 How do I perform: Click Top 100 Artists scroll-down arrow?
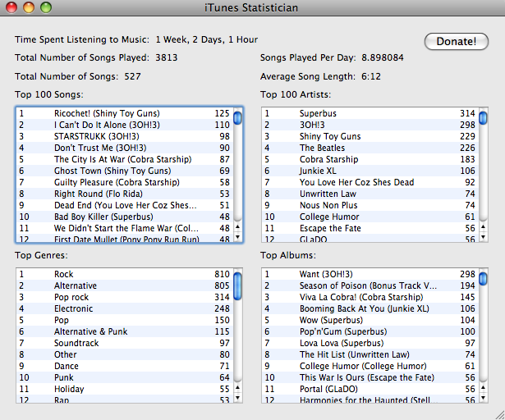tap(483, 237)
